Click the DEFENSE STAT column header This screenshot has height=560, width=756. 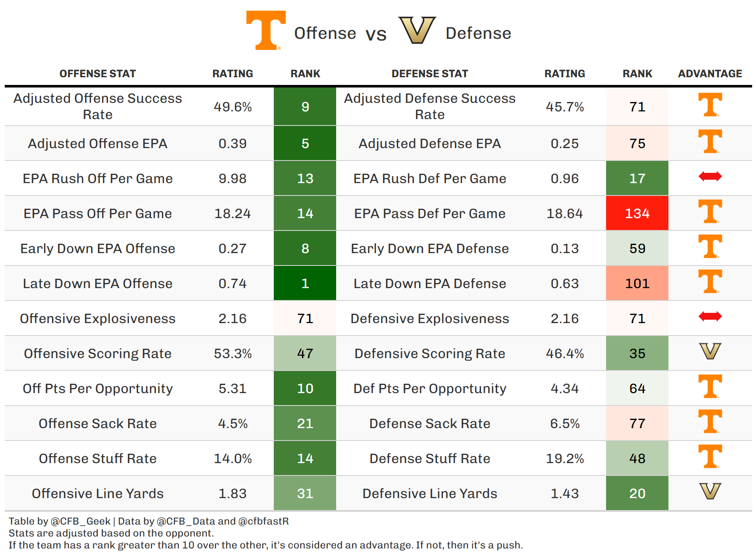click(x=430, y=74)
